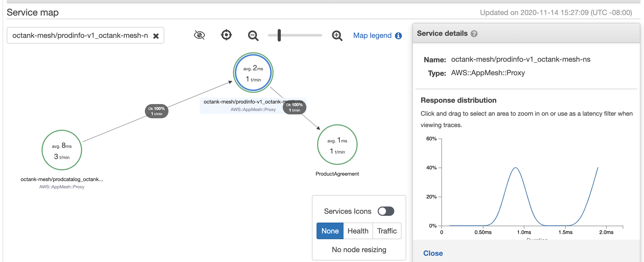Click the 0.50ms axis label on chart
The width and height of the screenshot is (644, 262).
pos(483,232)
